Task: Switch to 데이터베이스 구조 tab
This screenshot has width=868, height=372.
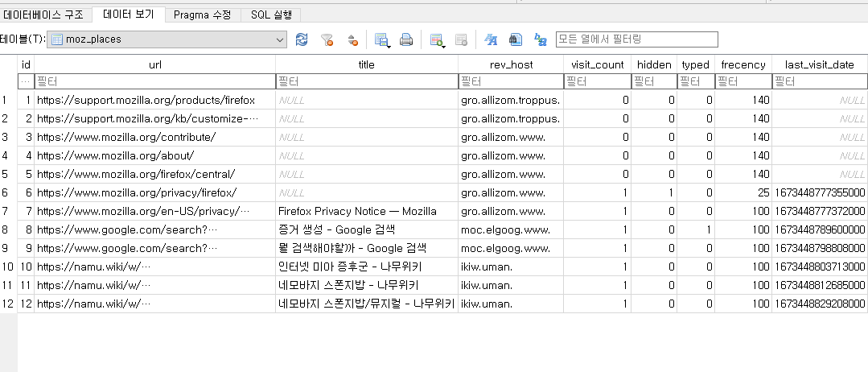Action: 43,15
